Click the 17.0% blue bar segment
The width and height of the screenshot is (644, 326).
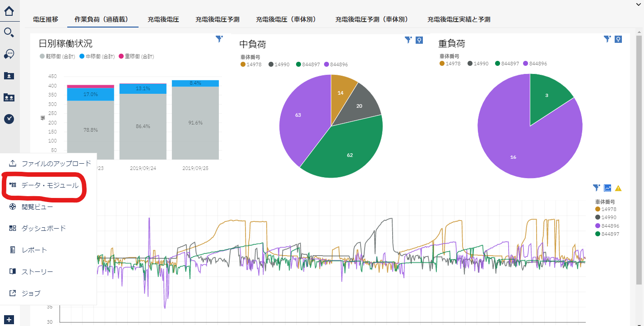[x=91, y=94]
